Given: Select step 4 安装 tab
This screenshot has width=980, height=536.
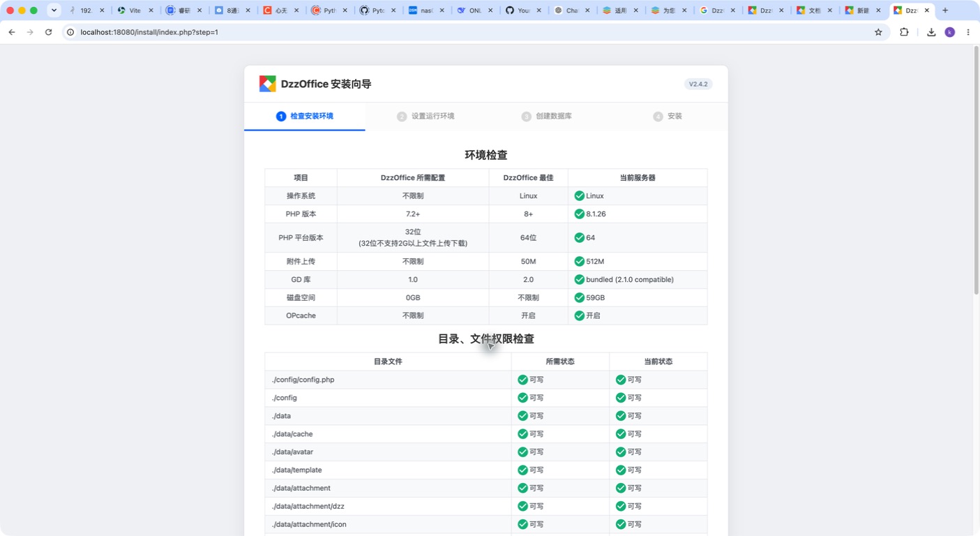Looking at the screenshot, I should tap(668, 116).
